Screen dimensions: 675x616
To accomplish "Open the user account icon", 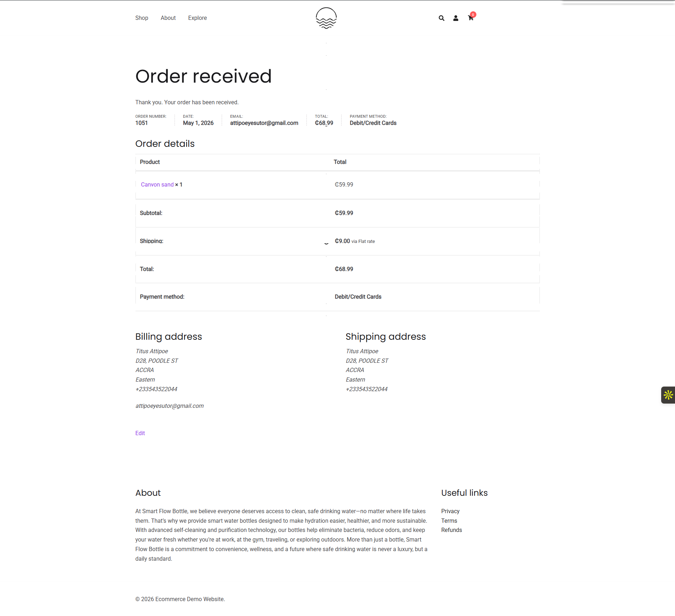I will click(x=456, y=18).
